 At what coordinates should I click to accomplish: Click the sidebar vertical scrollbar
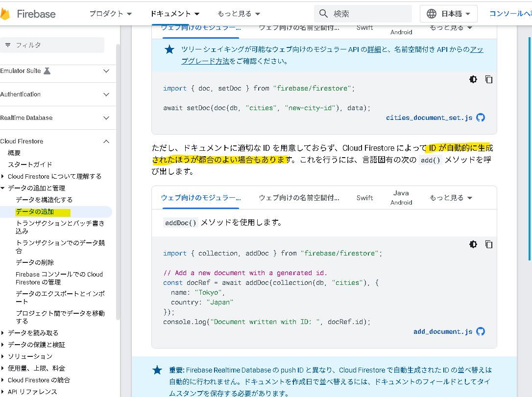pyautogui.click(x=118, y=182)
